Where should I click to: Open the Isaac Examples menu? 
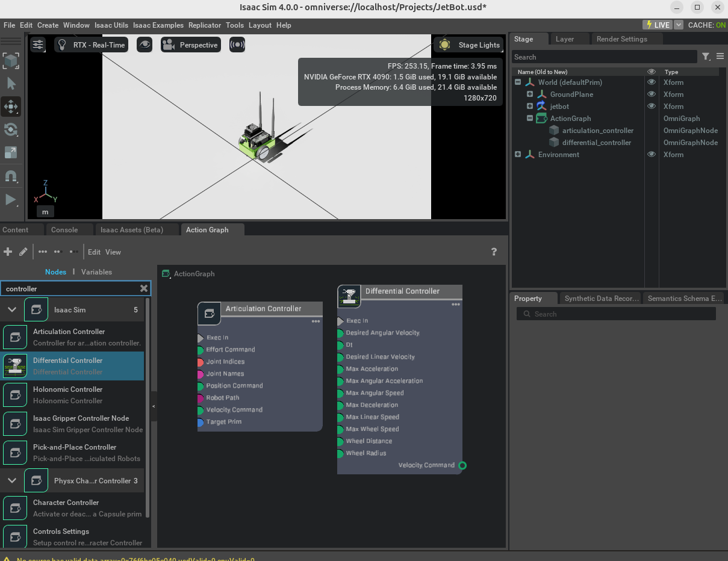[x=158, y=25]
